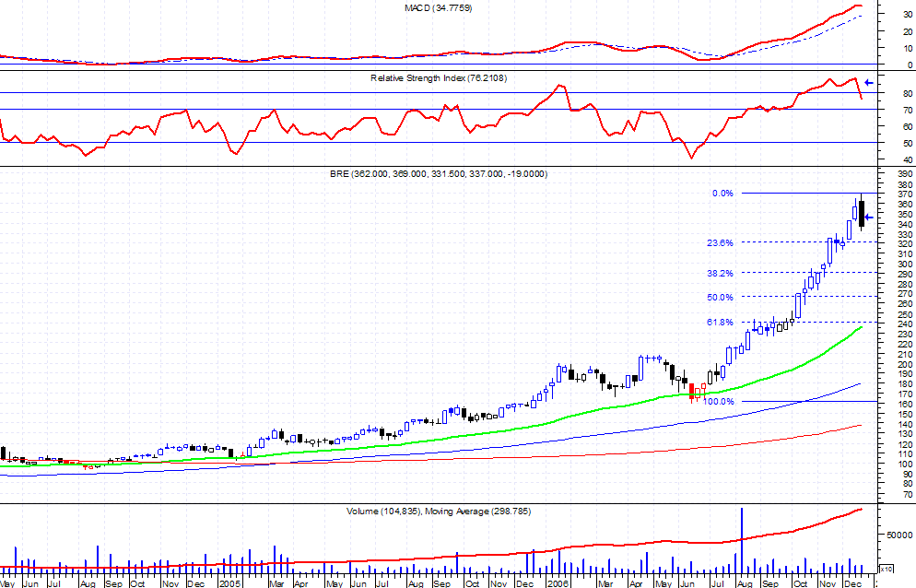This screenshot has width=916, height=588.
Task: Select the 23.6% Fibonacci retracement label
Action: pos(720,243)
